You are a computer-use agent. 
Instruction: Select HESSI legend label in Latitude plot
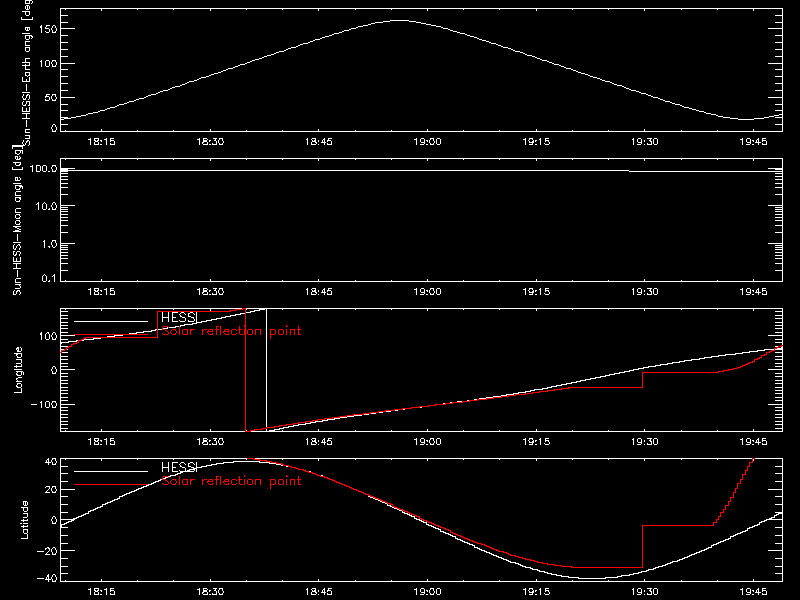tap(179, 467)
